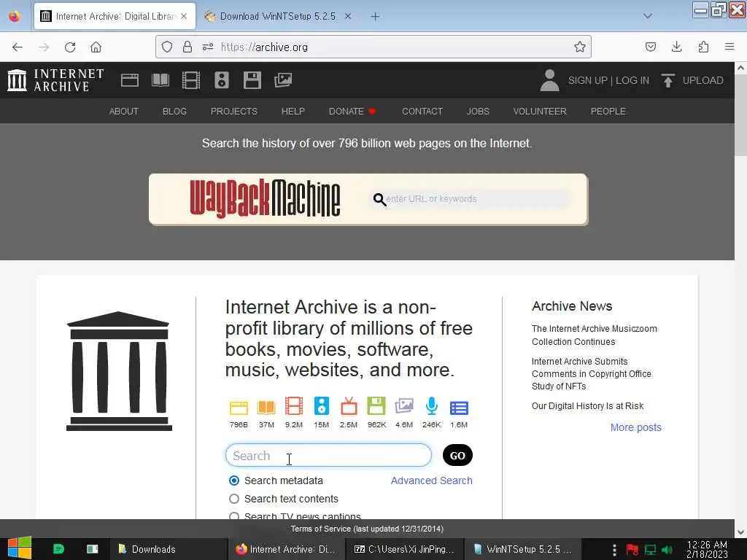Expand the list all tabs arrow
This screenshot has width=747, height=560.
(x=648, y=16)
